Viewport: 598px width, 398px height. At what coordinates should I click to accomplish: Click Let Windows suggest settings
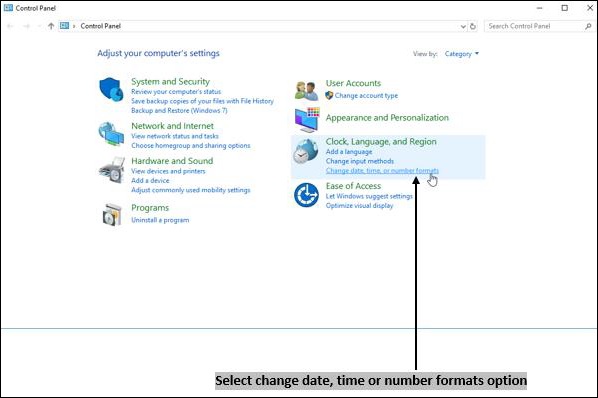369,196
